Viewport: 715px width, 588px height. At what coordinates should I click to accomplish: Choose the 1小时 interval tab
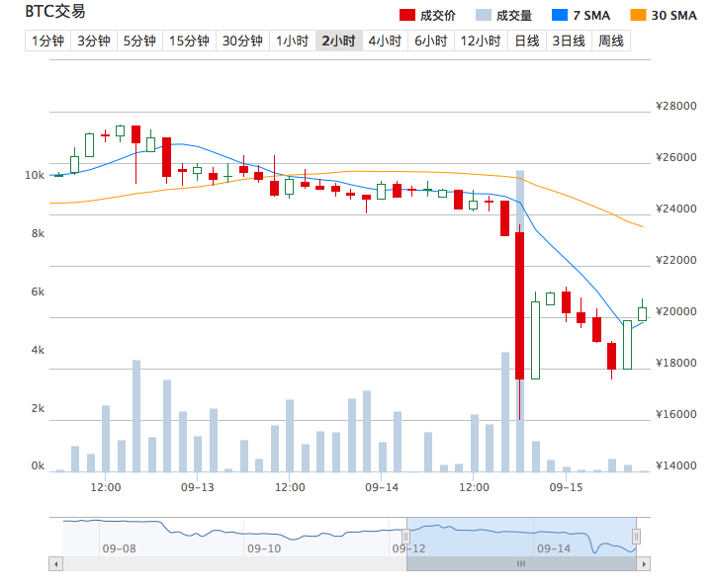click(293, 42)
